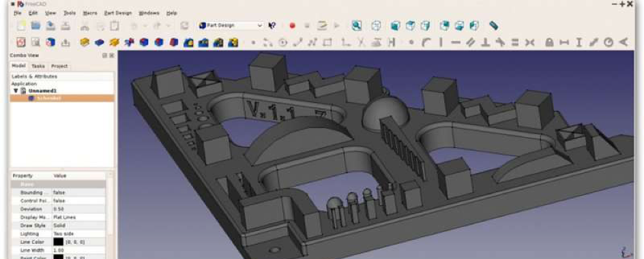
Task: Open the Macro menu
Action: click(90, 13)
